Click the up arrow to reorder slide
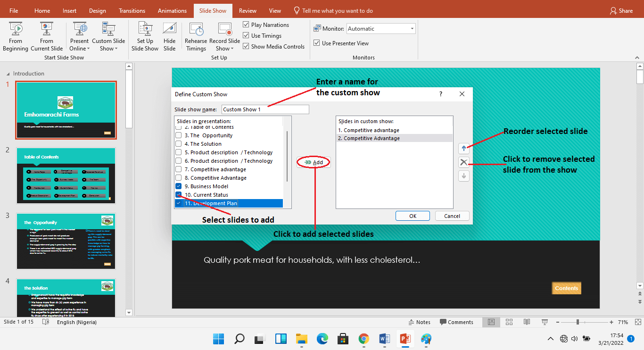Screen dimensions: 644x350 [x=464, y=148]
